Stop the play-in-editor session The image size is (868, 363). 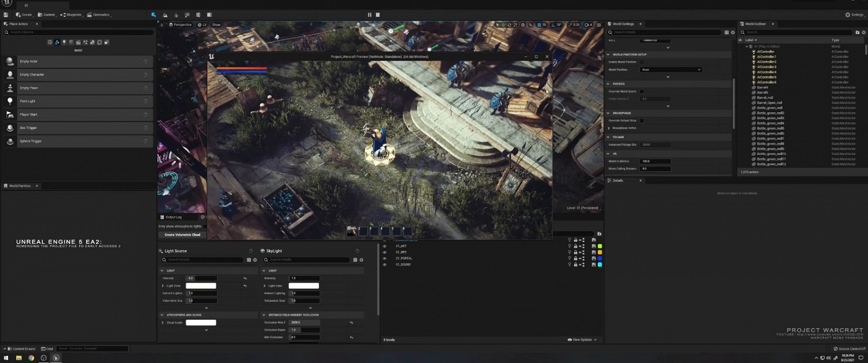[378, 14]
